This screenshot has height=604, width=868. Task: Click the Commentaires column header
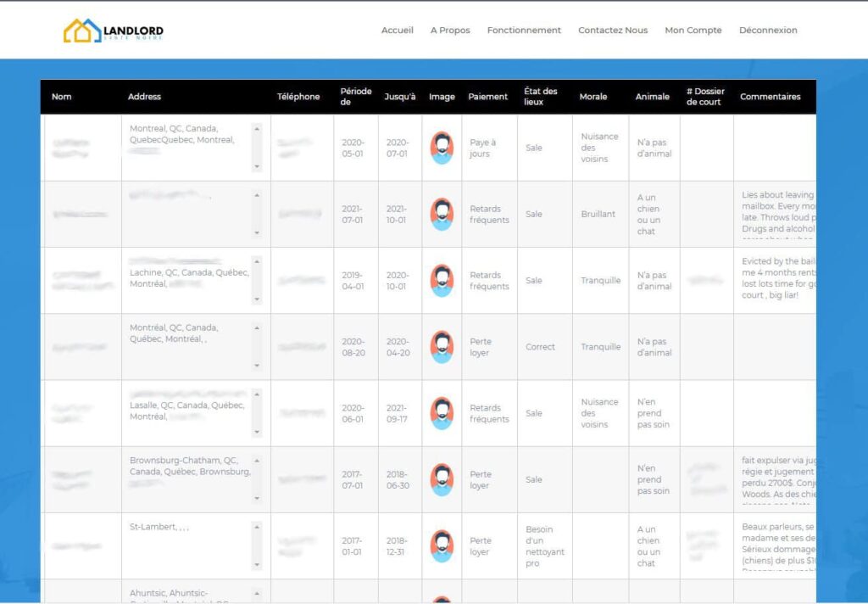(x=770, y=97)
